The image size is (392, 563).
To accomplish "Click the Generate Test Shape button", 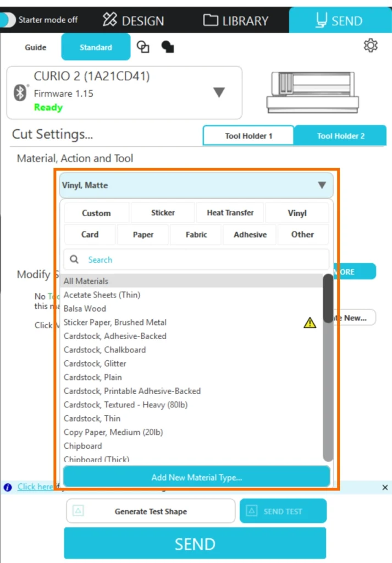I will [x=150, y=511].
